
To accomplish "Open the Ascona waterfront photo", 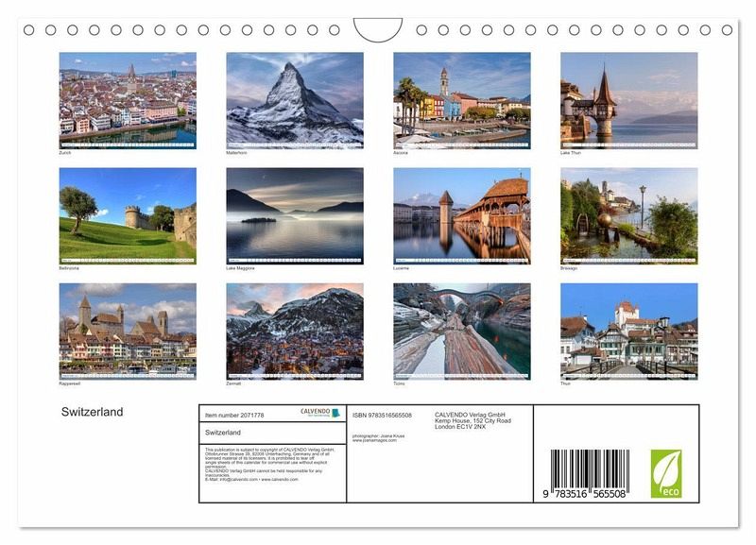I will click(x=461, y=99).
